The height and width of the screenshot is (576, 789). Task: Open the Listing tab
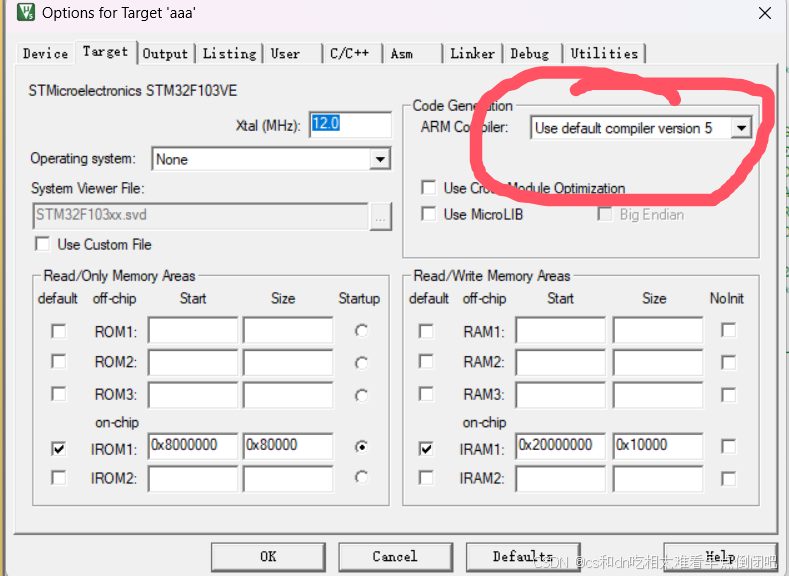[229, 53]
